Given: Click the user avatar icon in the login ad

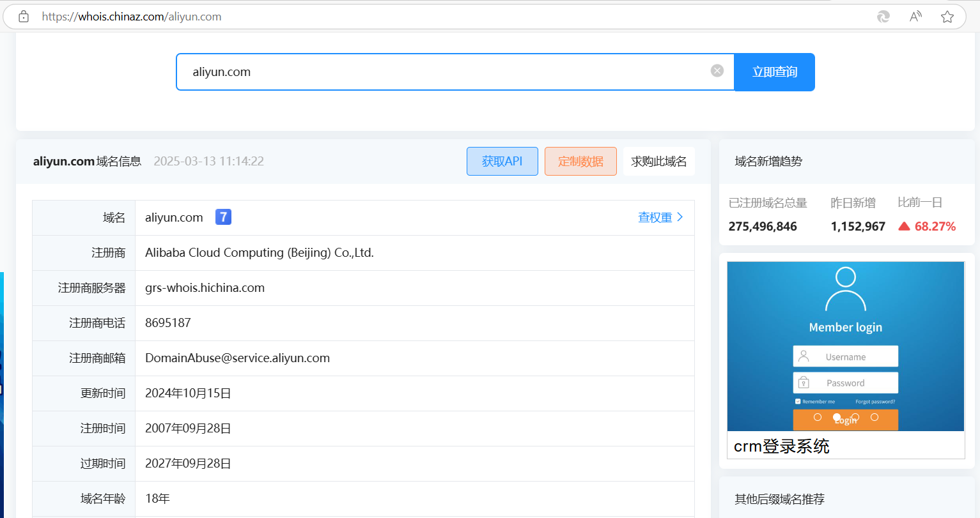Looking at the screenshot, I should pos(846,289).
